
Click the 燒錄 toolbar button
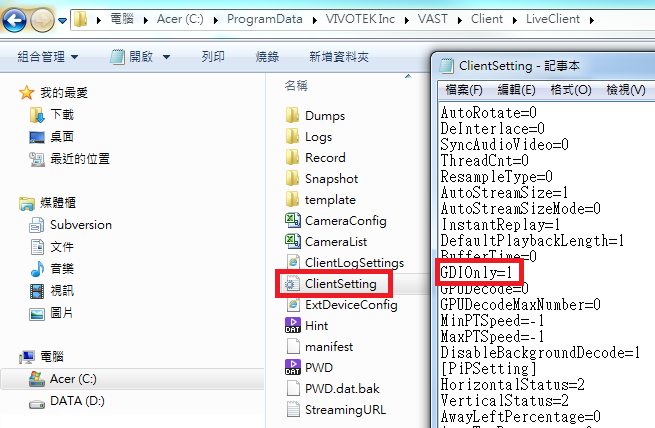[267, 57]
